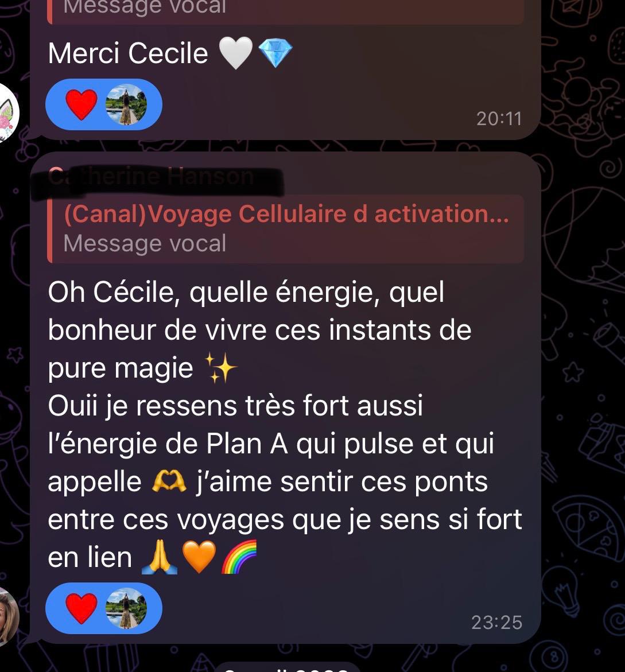This screenshot has height=672, width=625.
Task: Toggle the red heart reaction on the 23:25 message
Action: click(x=81, y=608)
